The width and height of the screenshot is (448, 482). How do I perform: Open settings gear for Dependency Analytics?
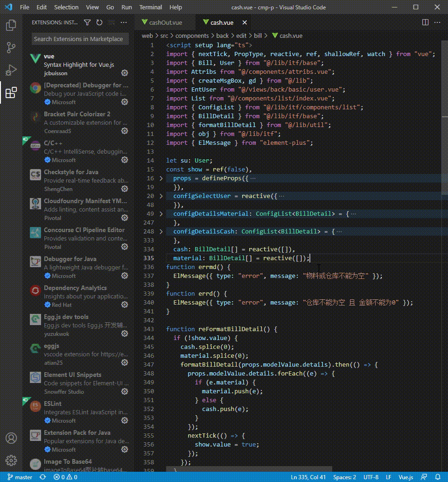click(124, 305)
